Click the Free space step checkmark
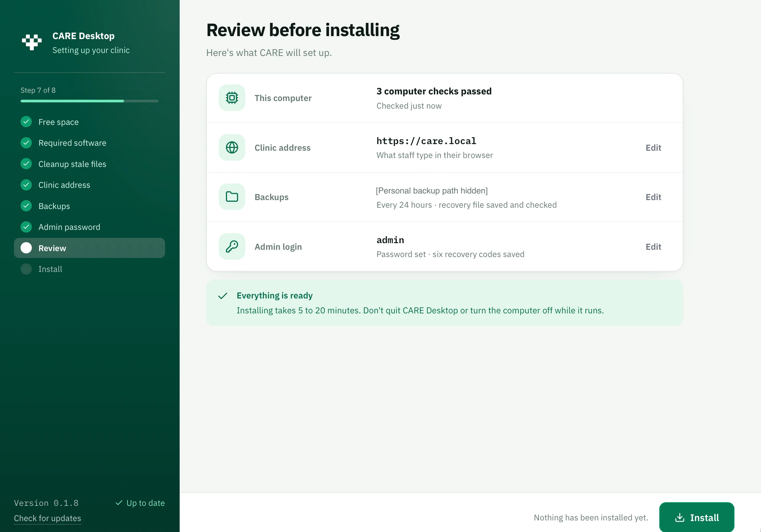The width and height of the screenshot is (761, 532). click(x=26, y=122)
